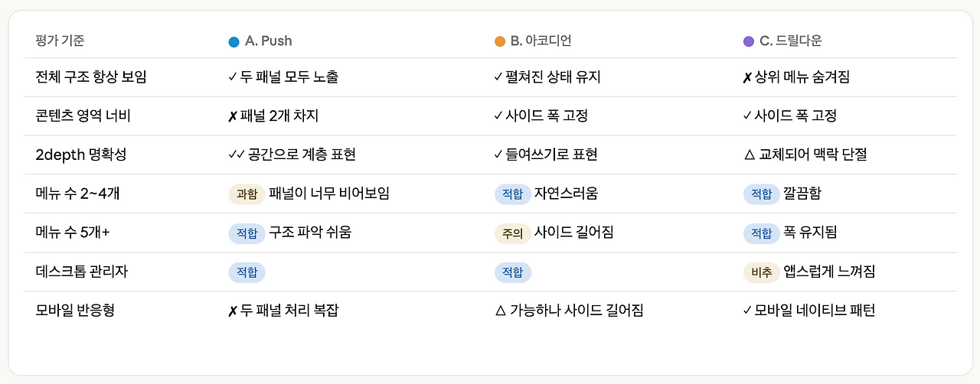The image size is (980, 384).
Task: Click the X mark beside 상위 메뉴 숨겨짐
Action: click(x=748, y=78)
